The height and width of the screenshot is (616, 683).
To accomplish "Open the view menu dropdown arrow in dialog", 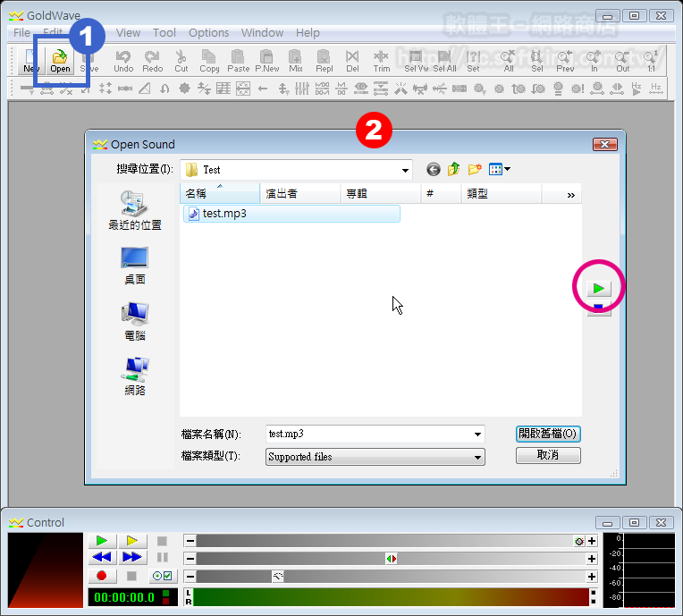I will click(507, 169).
